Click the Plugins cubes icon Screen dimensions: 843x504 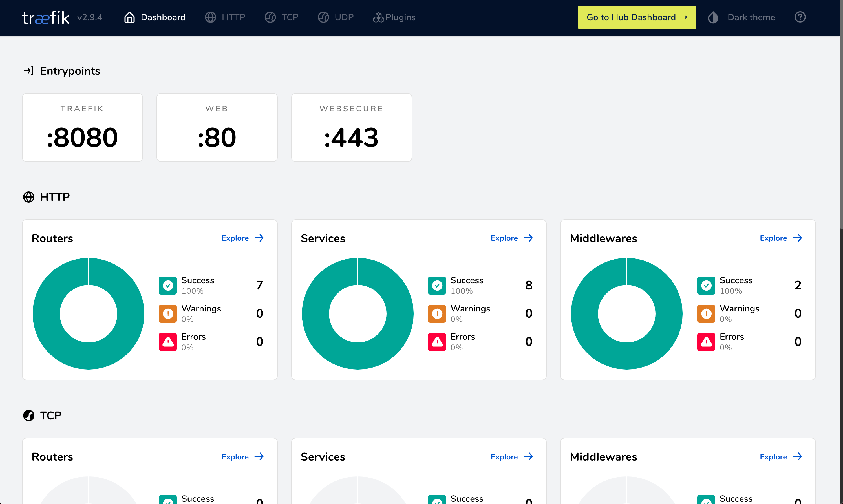pyautogui.click(x=378, y=17)
